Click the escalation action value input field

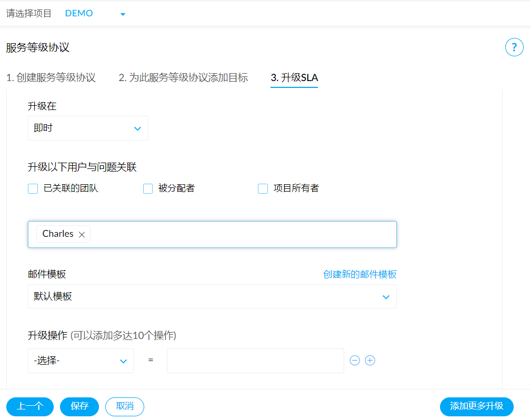pos(255,361)
